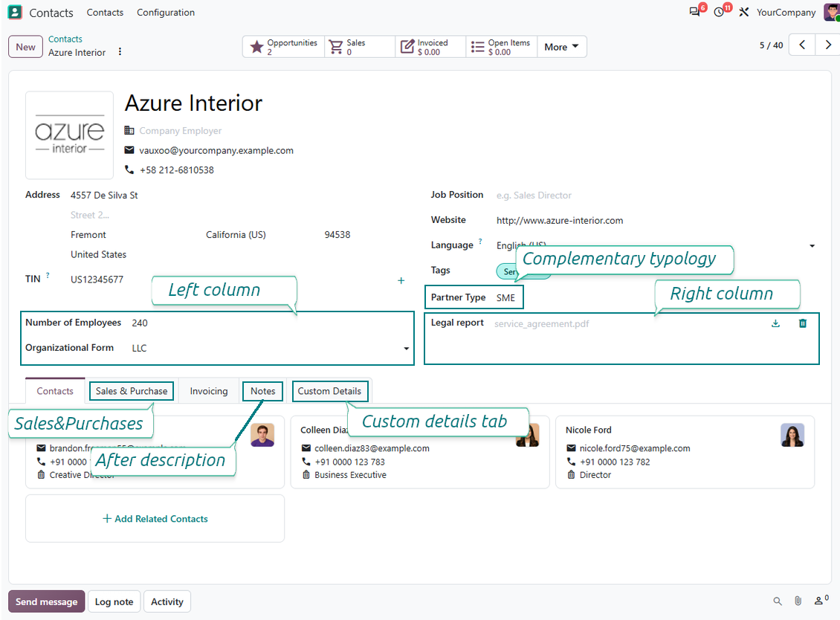Click the Fremont city field

tap(88, 235)
